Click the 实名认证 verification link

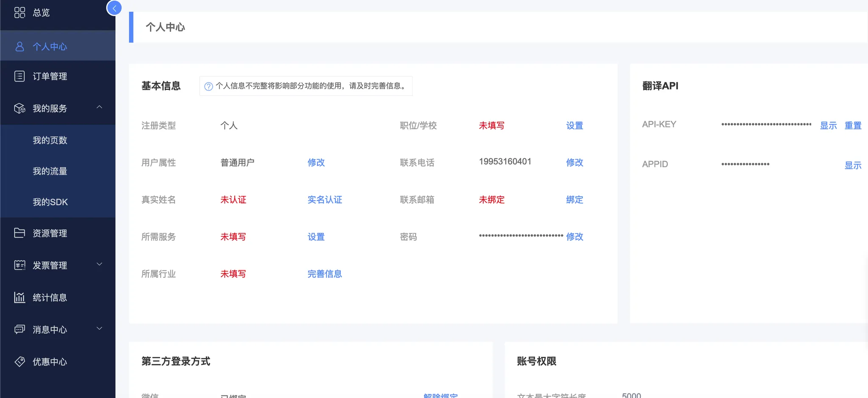coord(324,199)
